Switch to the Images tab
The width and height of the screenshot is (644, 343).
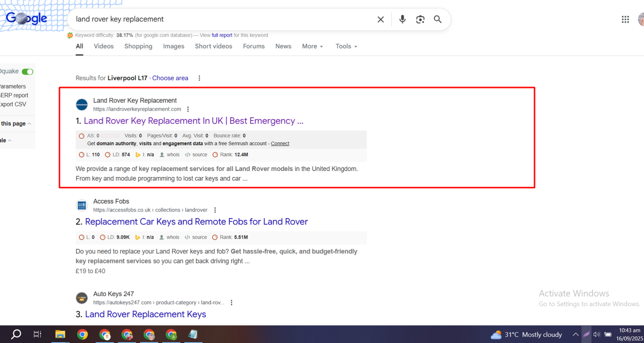pyautogui.click(x=173, y=46)
